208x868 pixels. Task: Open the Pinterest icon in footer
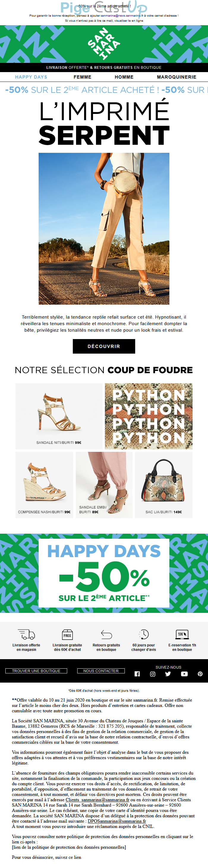[200, 674]
